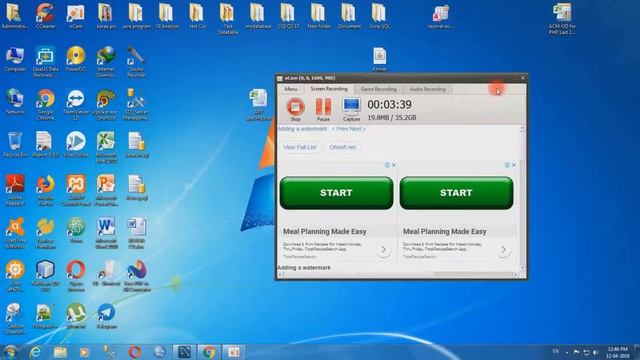Select the Telegram desktop shortcut
This screenshot has width=640, height=360.
pos(106,316)
